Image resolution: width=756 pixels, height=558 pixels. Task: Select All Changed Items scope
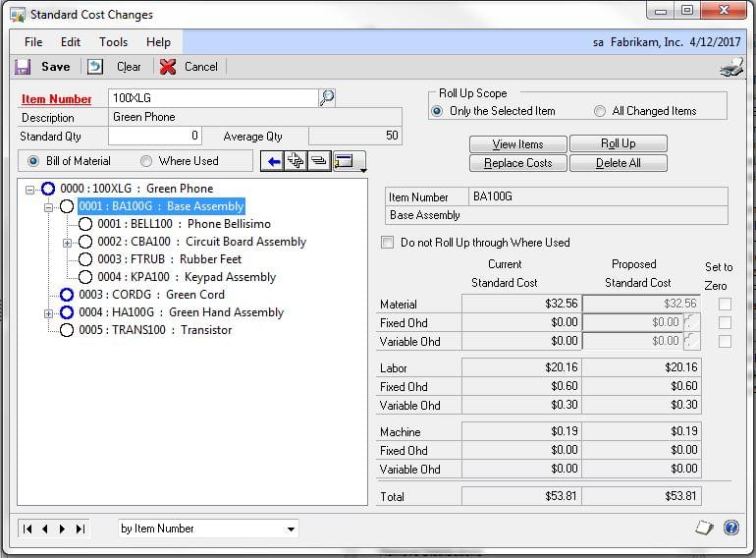tap(599, 111)
